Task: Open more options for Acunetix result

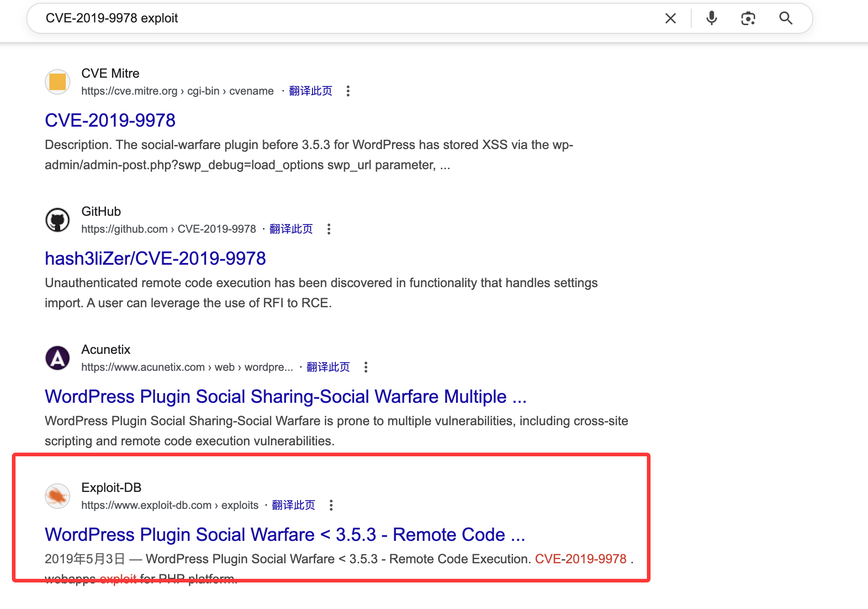Action: tap(366, 367)
